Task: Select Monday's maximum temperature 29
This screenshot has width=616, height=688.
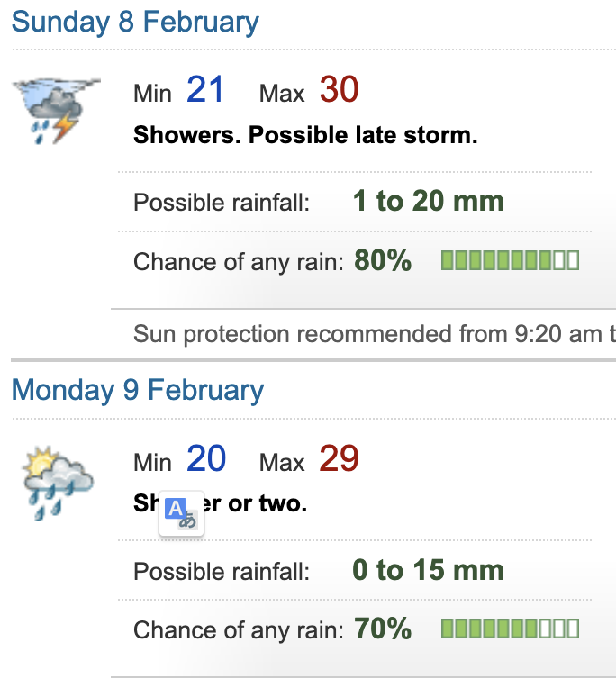Action: (339, 459)
